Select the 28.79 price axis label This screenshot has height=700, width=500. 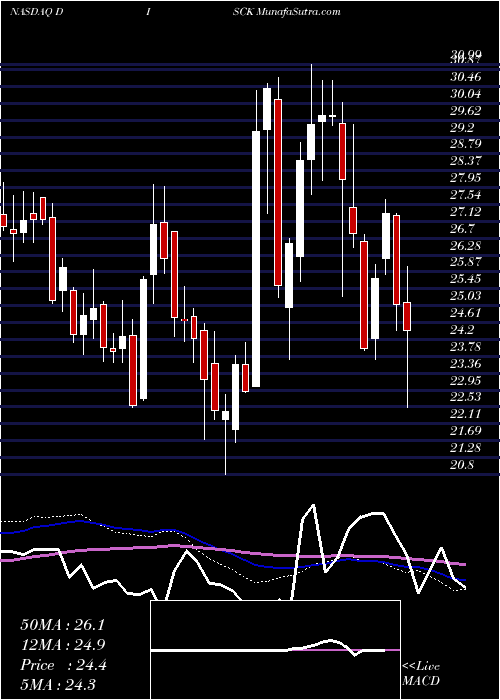tap(466, 144)
